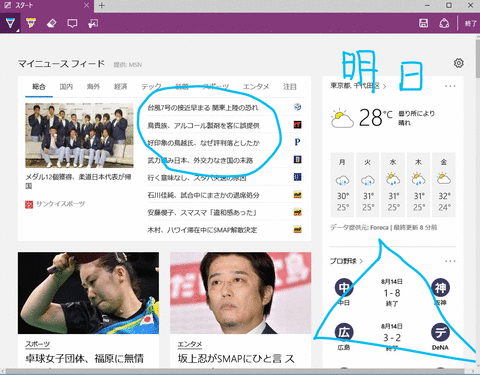The image size is (480, 375).
Task: Open メダル12個獲得 judo article title
Action: click(78, 181)
